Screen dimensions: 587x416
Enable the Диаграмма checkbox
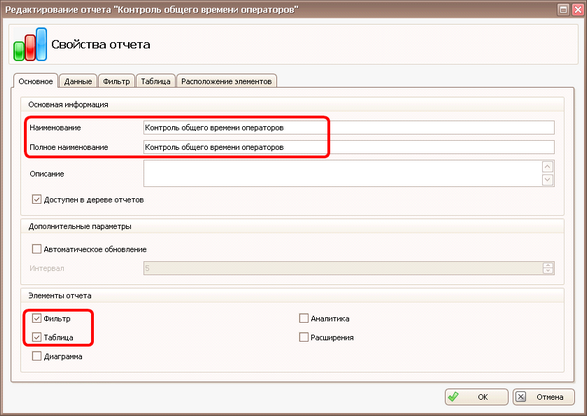coord(36,356)
